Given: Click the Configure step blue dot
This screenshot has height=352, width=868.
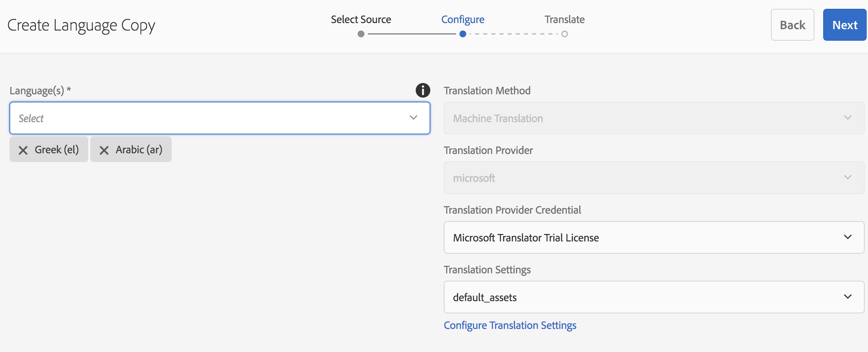Looking at the screenshot, I should [463, 34].
